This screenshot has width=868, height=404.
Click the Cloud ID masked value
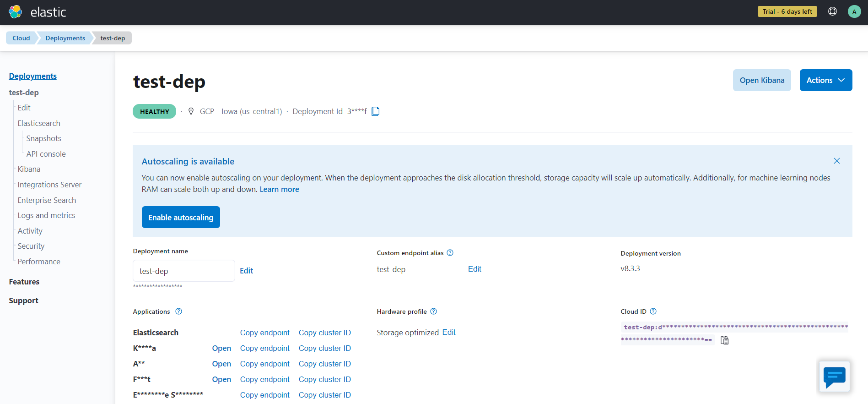(x=734, y=333)
